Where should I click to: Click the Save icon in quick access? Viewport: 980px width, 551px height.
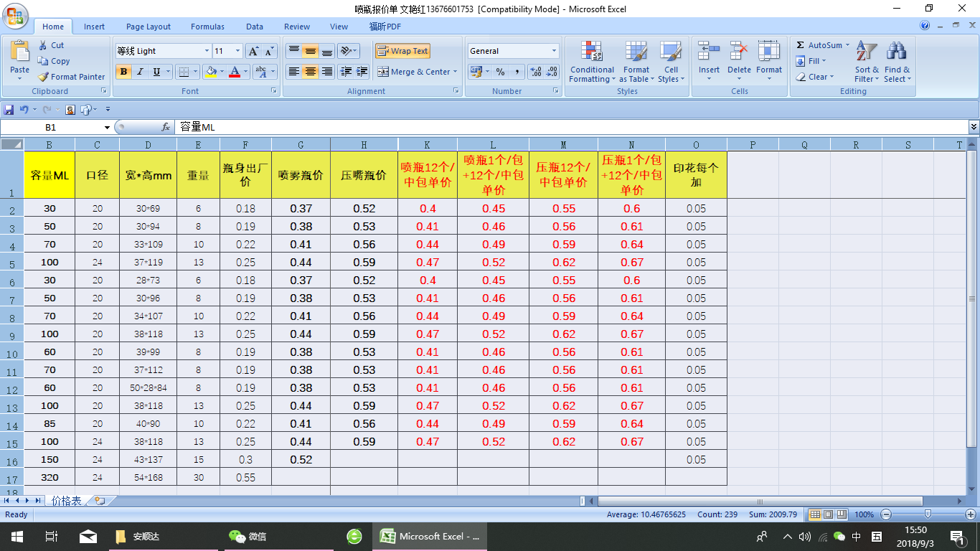[x=9, y=110]
